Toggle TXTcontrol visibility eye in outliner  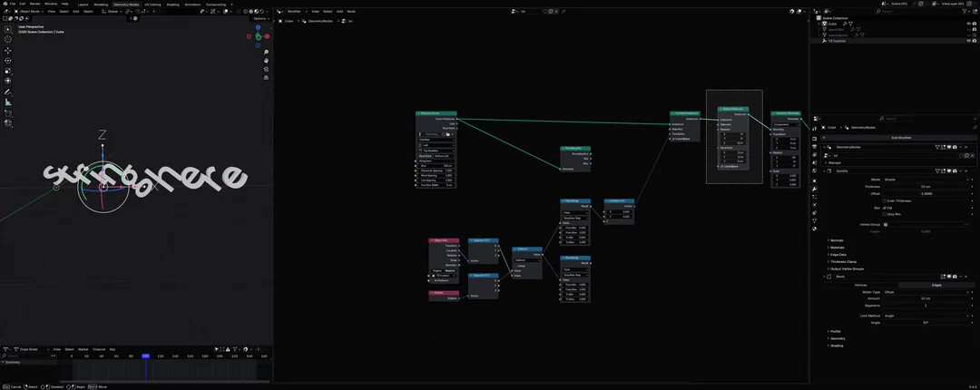coord(968,41)
